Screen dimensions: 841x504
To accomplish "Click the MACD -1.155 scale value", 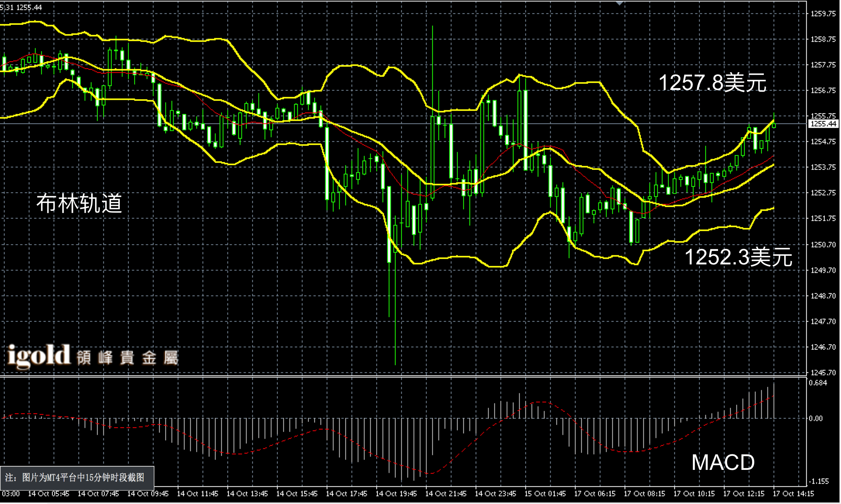I will (x=819, y=481).
